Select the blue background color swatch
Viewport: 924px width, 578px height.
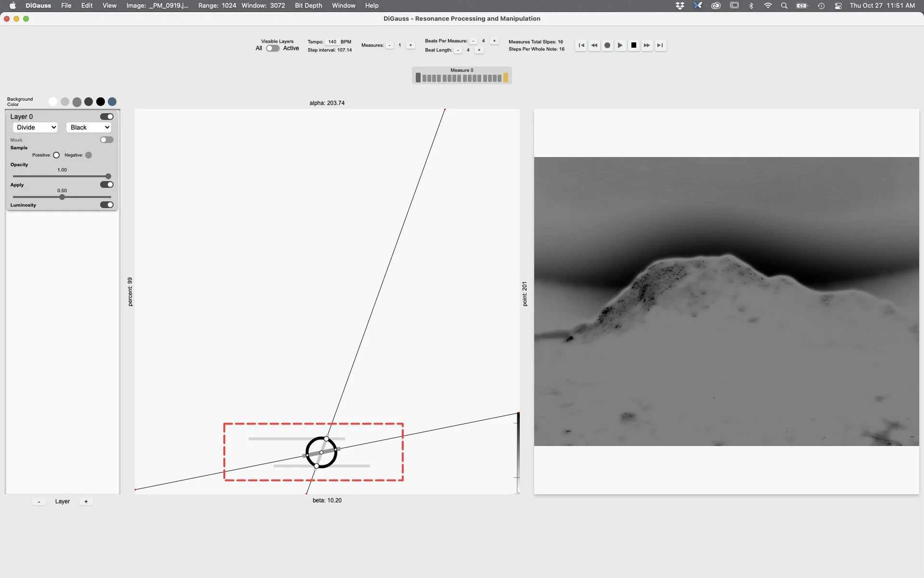(112, 102)
